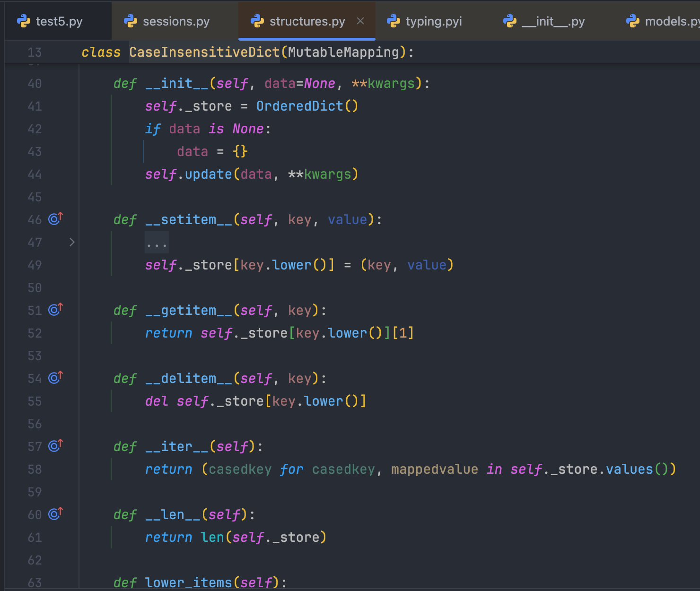
Task: Click MutableMapping in the sticky class header
Action: 343,52
